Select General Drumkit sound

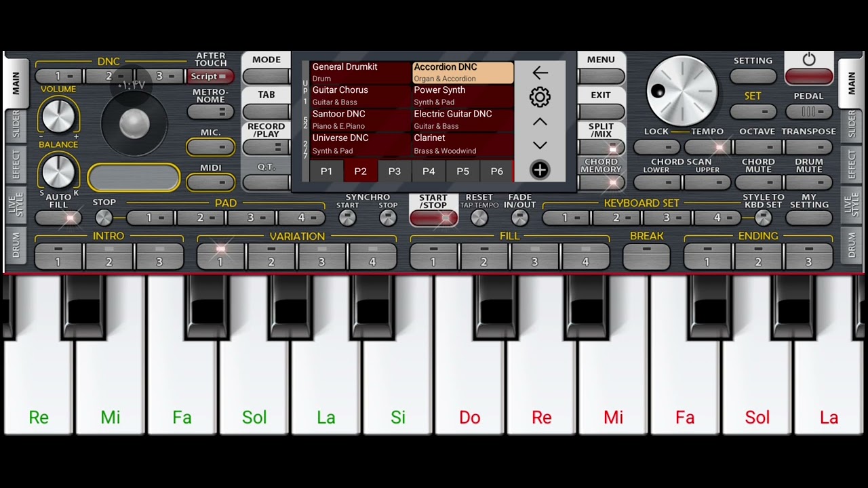pyautogui.click(x=361, y=73)
